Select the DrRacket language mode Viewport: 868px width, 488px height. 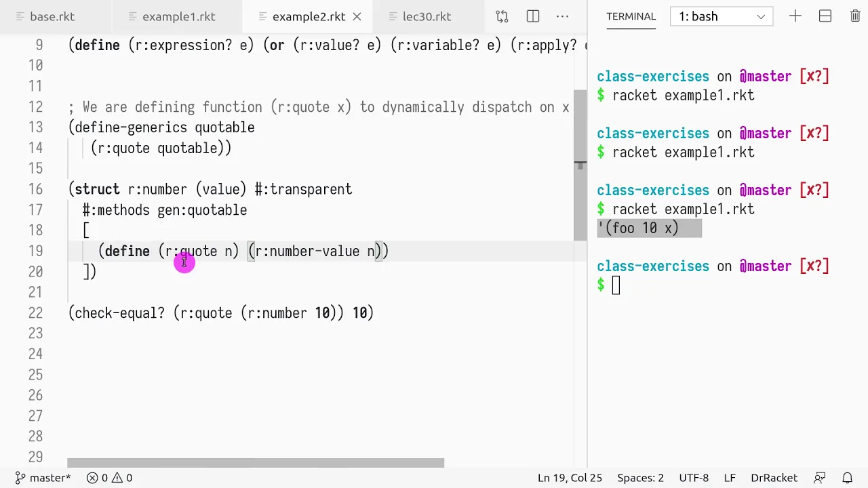(x=774, y=478)
